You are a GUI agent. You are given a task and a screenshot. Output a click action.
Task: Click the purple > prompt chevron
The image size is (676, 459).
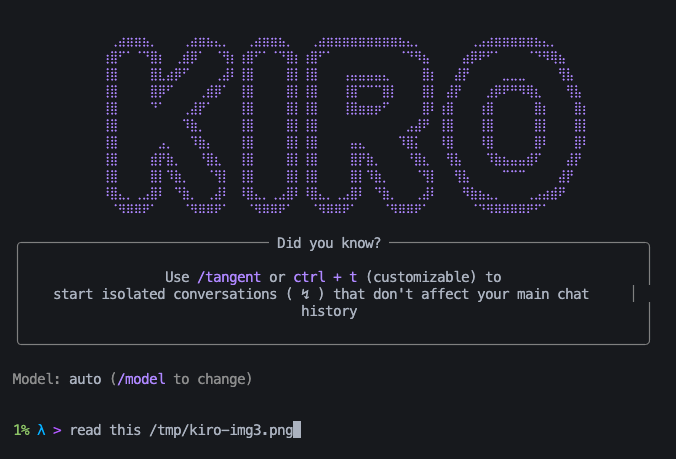pos(57,431)
